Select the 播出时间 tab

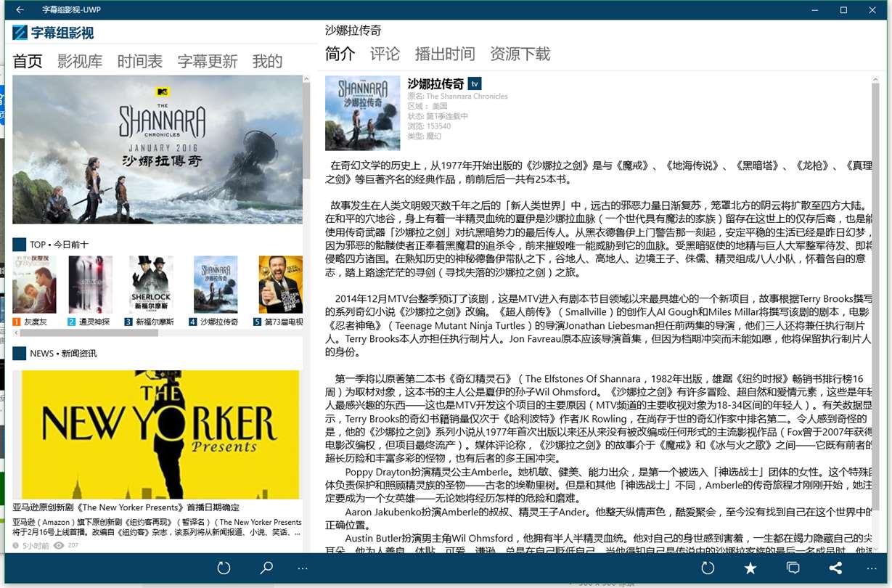coord(445,54)
